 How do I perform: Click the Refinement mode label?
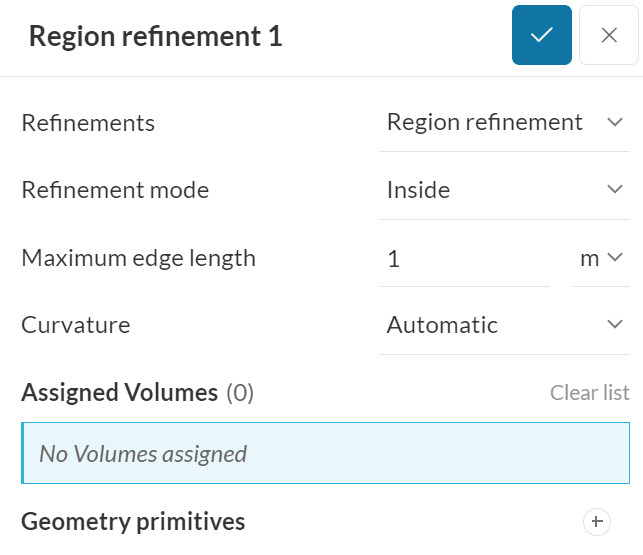pos(115,190)
